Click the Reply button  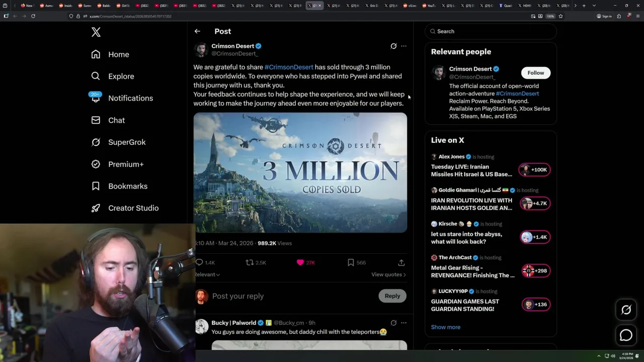click(x=392, y=296)
